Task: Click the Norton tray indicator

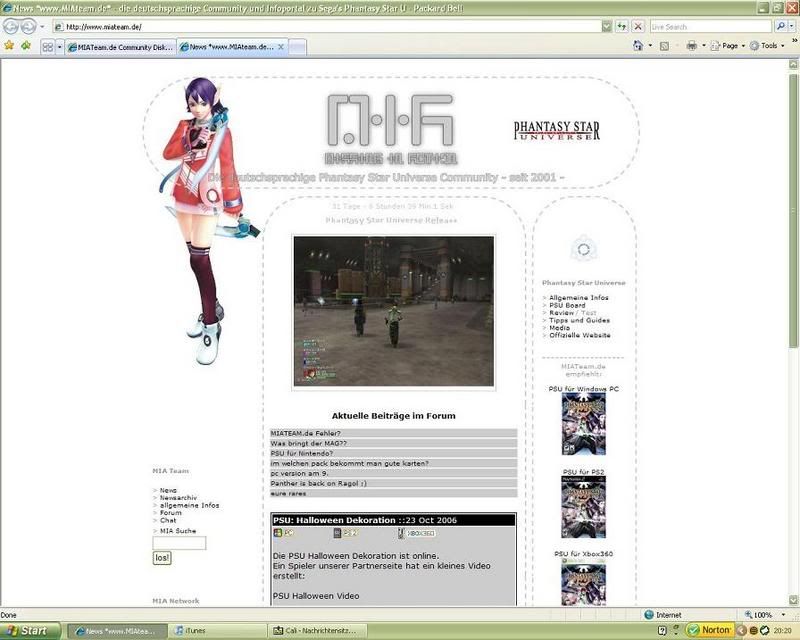Action: coord(710,630)
